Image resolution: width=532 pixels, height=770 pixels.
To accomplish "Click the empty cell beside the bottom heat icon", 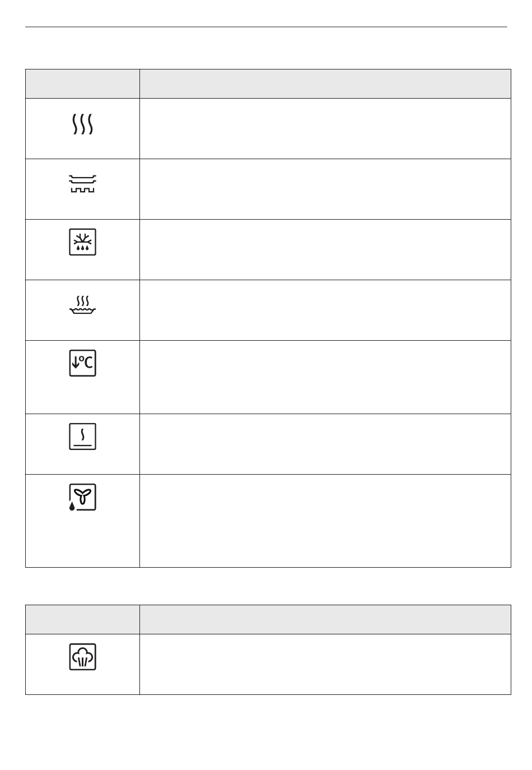I will pos(325,444).
